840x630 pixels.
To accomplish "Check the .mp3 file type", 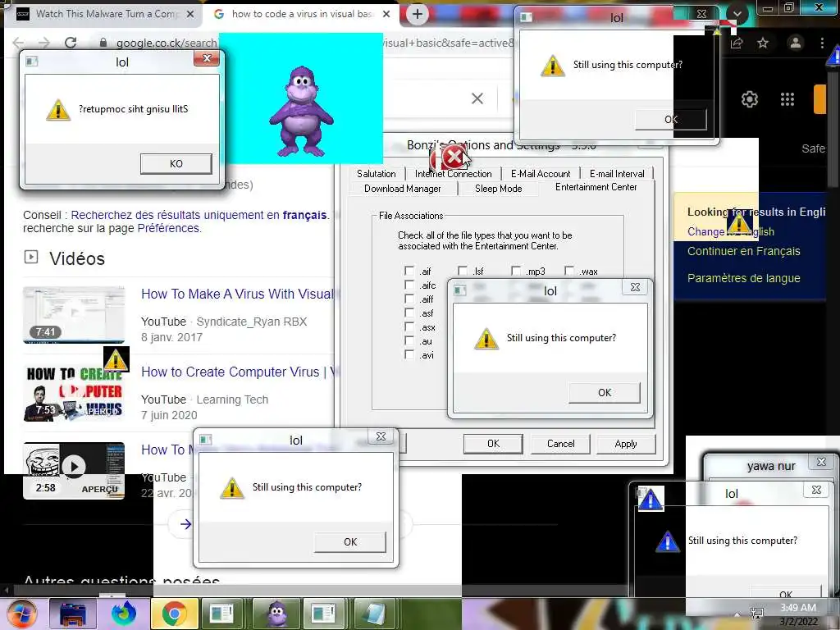I will 516,271.
